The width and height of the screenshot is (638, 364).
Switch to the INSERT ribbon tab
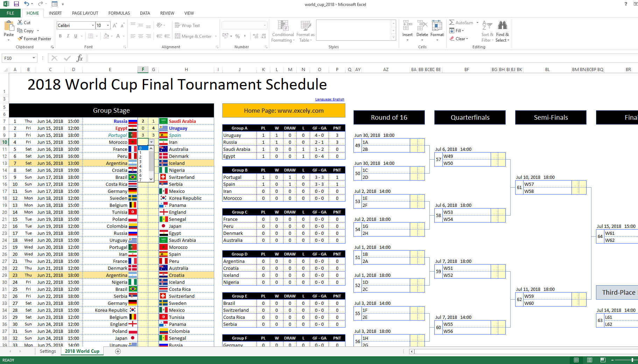point(55,13)
